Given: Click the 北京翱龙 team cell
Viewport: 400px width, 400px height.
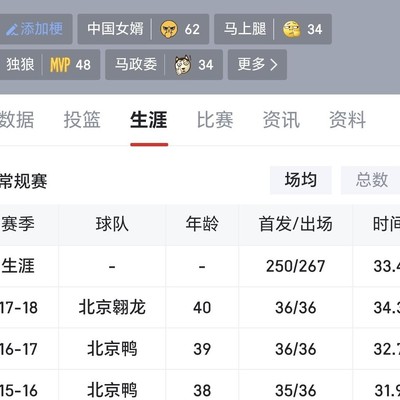Looking at the screenshot, I should coord(112,307).
